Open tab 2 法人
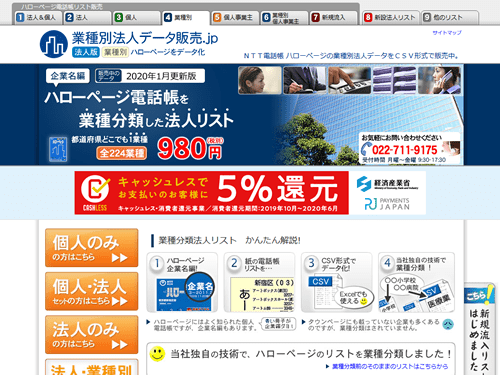 pos(87,18)
